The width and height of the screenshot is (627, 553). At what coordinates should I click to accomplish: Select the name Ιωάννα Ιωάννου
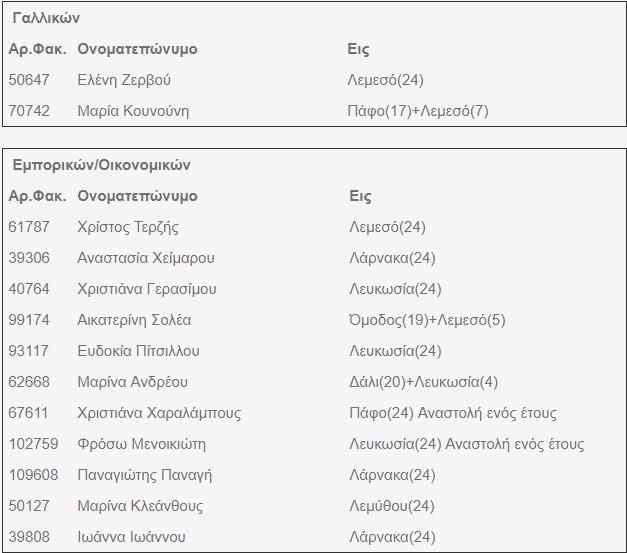tap(131, 537)
